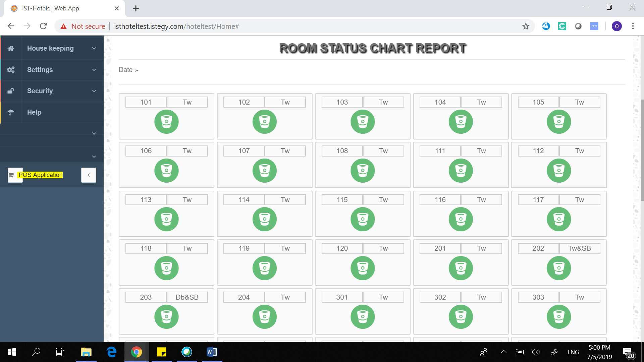Click the House keeping home icon

[x=11, y=48]
